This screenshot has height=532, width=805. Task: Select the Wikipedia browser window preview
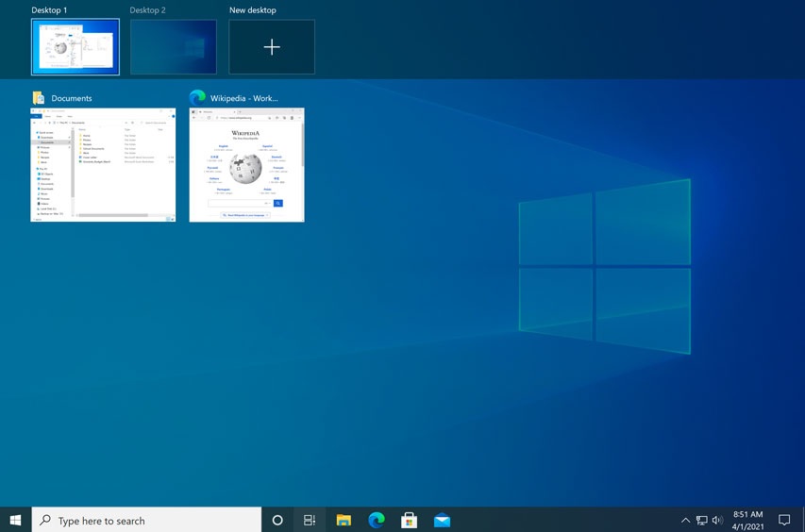[246, 165]
